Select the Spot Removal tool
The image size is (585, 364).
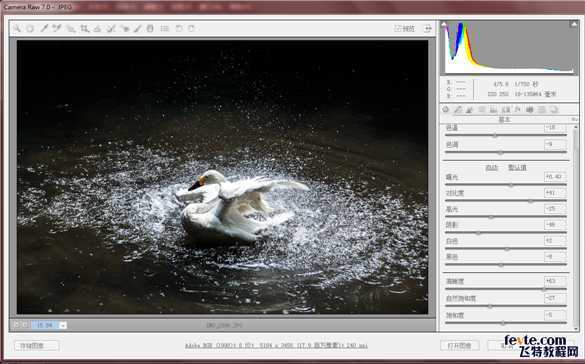(111, 28)
